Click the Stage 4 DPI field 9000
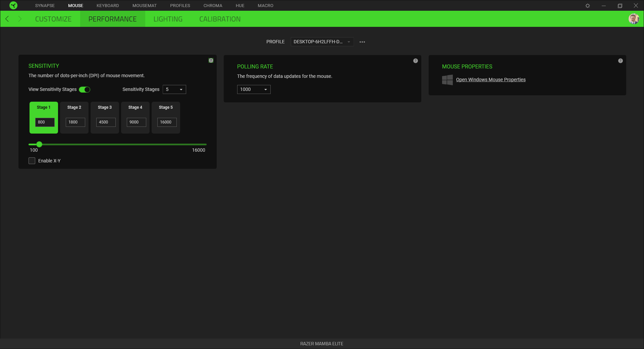This screenshot has width=644, height=349. coord(137,122)
